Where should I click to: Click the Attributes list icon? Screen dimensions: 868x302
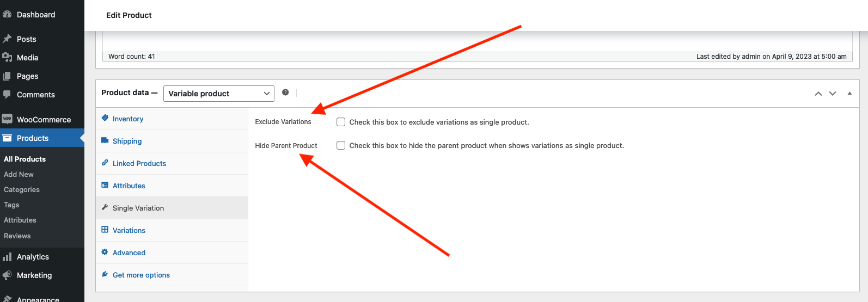point(105,185)
